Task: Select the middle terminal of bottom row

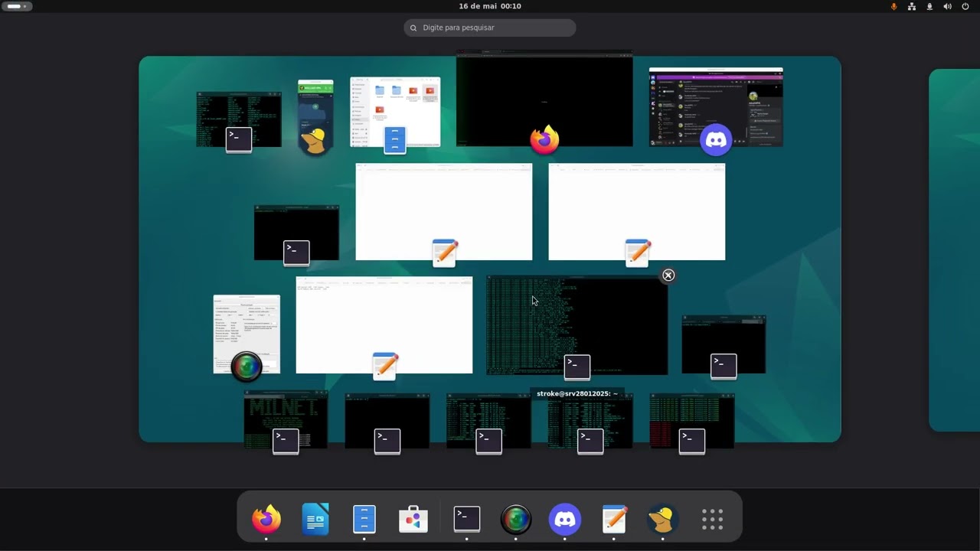Action: pos(488,421)
